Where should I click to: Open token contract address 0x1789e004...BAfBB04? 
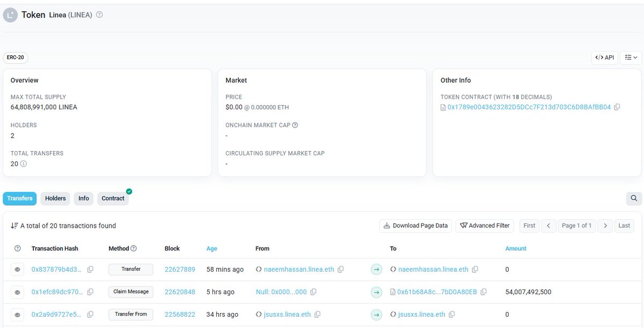[529, 107]
